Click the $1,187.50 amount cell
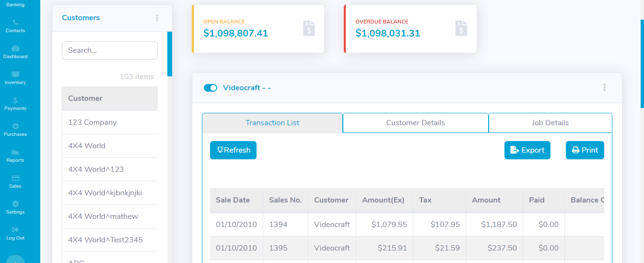This screenshot has height=263, width=644. tap(494, 225)
